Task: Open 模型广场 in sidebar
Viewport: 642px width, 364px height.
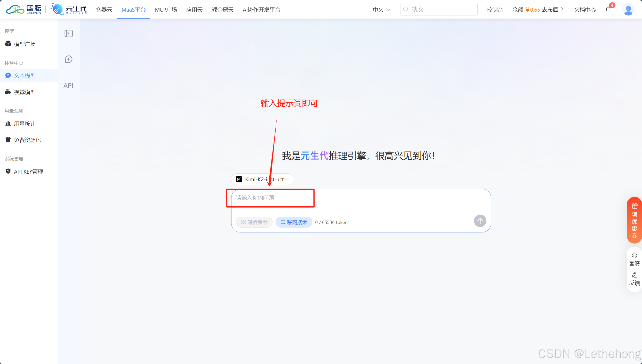Action: pyautogui.click(x=29, y=44)
